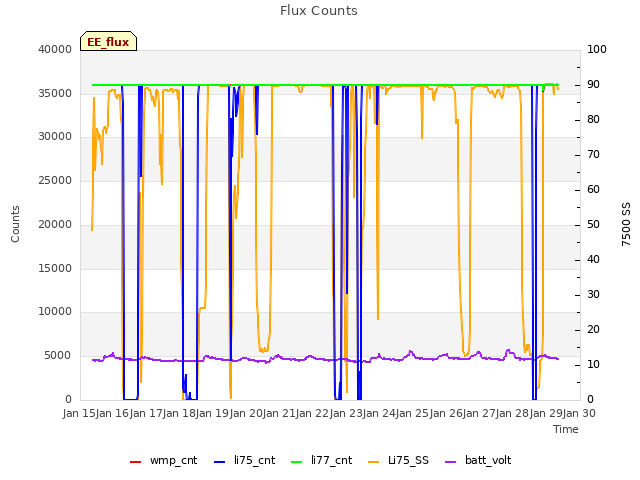Click the 7500 SS right axis label
Screen dimensions: 640x480
click(626, 224)
